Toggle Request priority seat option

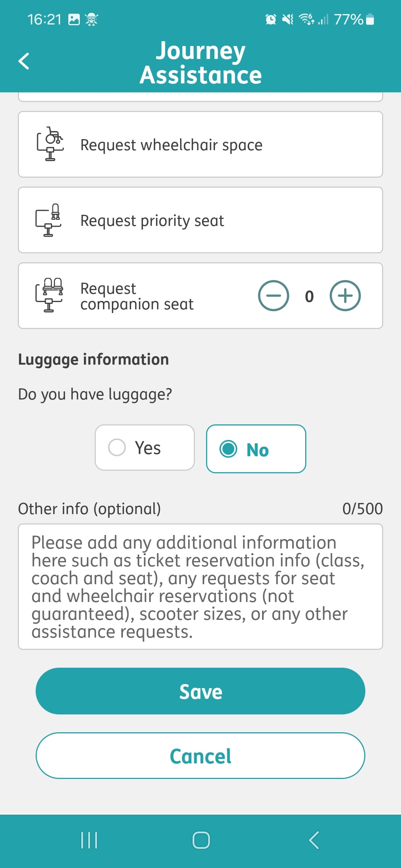click(200, 220)
